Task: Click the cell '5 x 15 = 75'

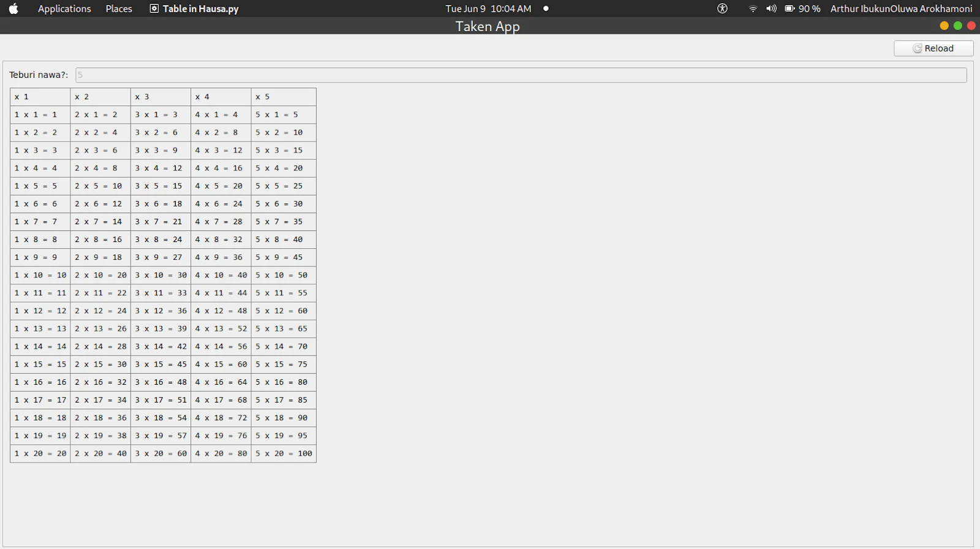Action: 284,364
